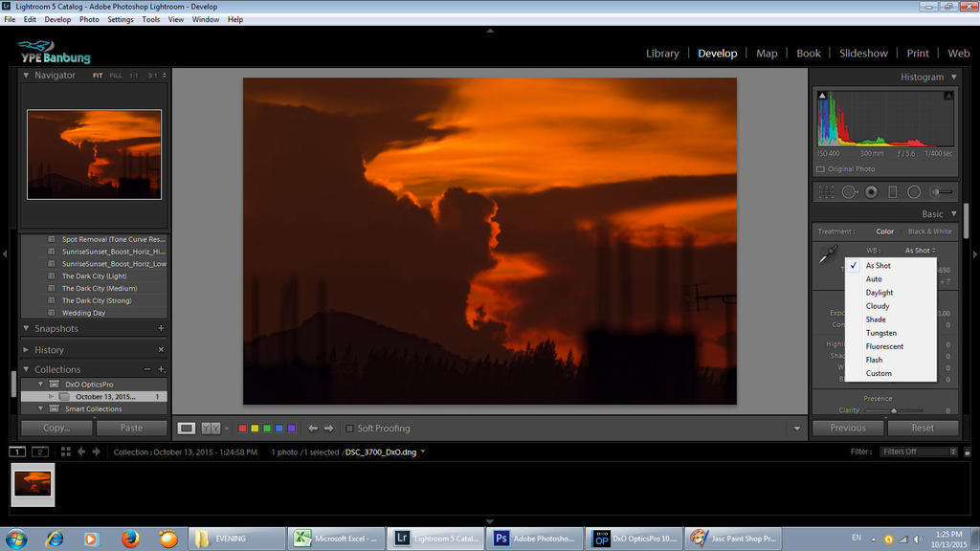Click the Loupe view icon in toolbar
The width and height of the screenshot is (980, 551).
click(187, 429)
